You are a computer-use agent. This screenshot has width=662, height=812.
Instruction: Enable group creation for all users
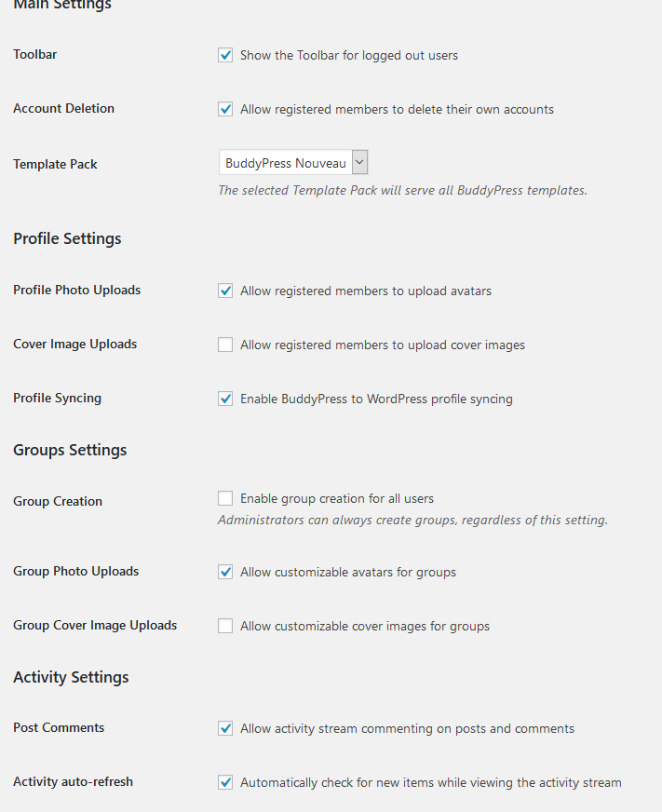(x=225, y=498)
